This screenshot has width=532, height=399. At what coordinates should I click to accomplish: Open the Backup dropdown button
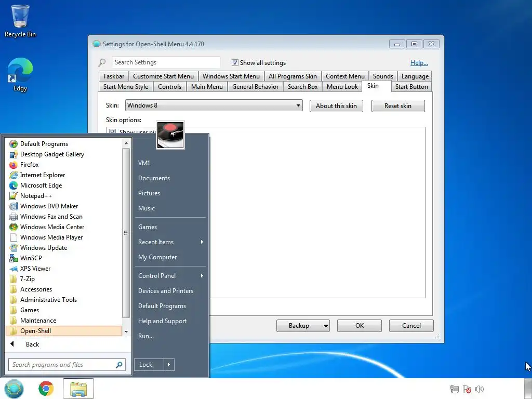(x=303, y=326)
